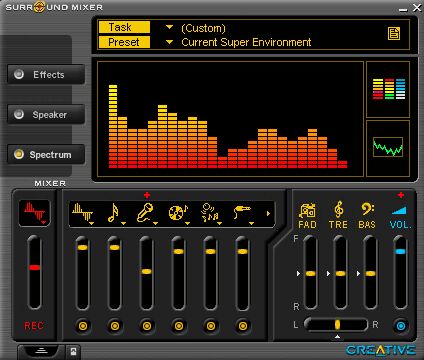Open the notes page icon beside Custom
The image size is (424, 360).
pyautogui.click(x=394, y=33)
